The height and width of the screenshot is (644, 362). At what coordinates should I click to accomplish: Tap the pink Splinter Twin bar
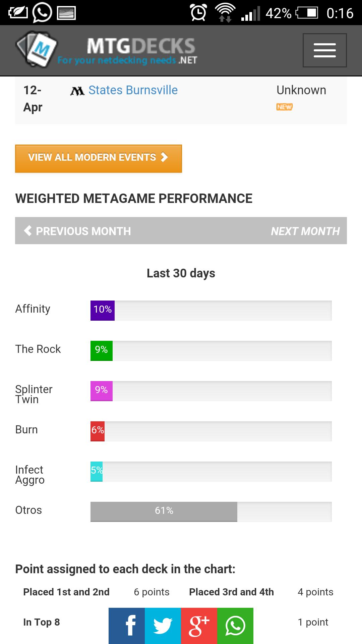[x=101, y=391]
